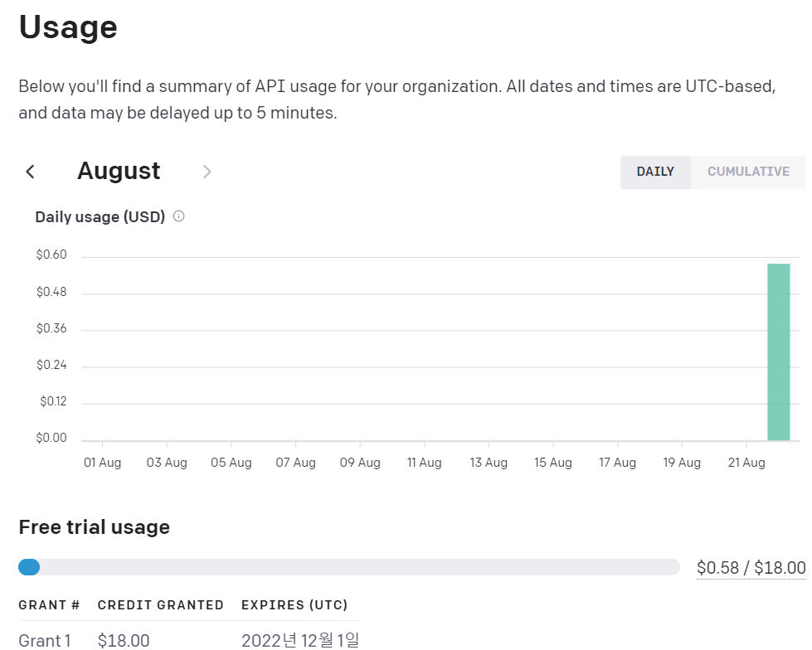
Task: Select the Grant 1 row label
Action: point(45,640)
